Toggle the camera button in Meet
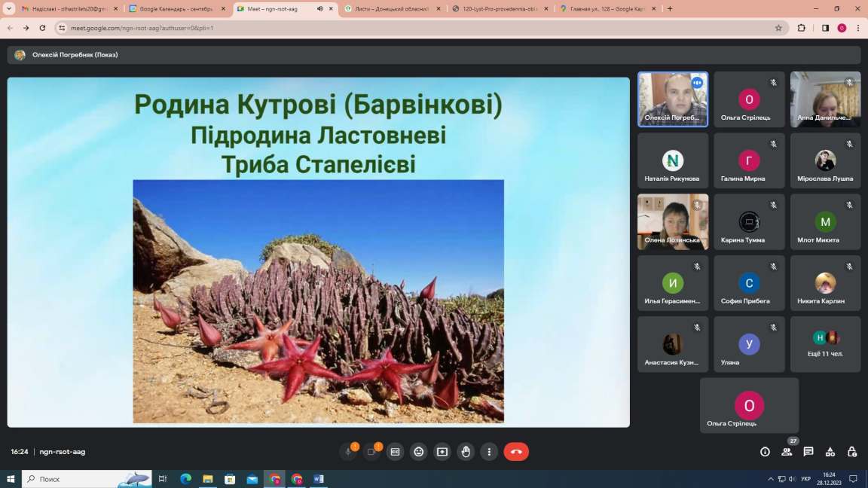Viewport: 868px width, 488px height. click(371, 452)
